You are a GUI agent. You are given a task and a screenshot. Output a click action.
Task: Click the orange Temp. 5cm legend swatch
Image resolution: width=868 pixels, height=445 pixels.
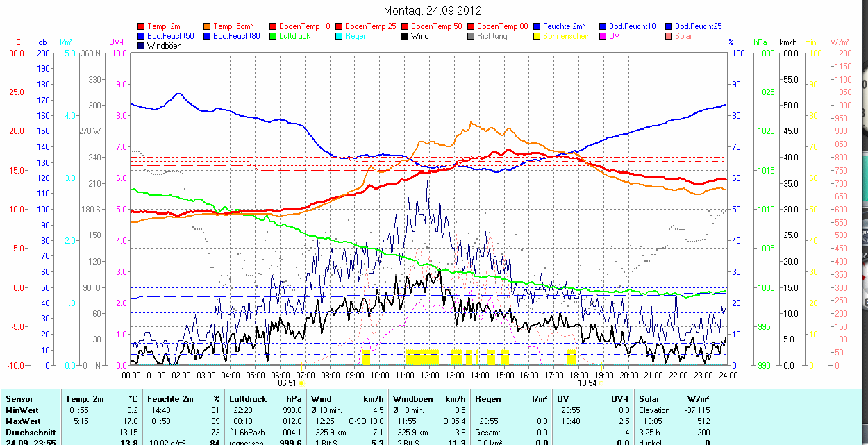[x=207, y=26]
